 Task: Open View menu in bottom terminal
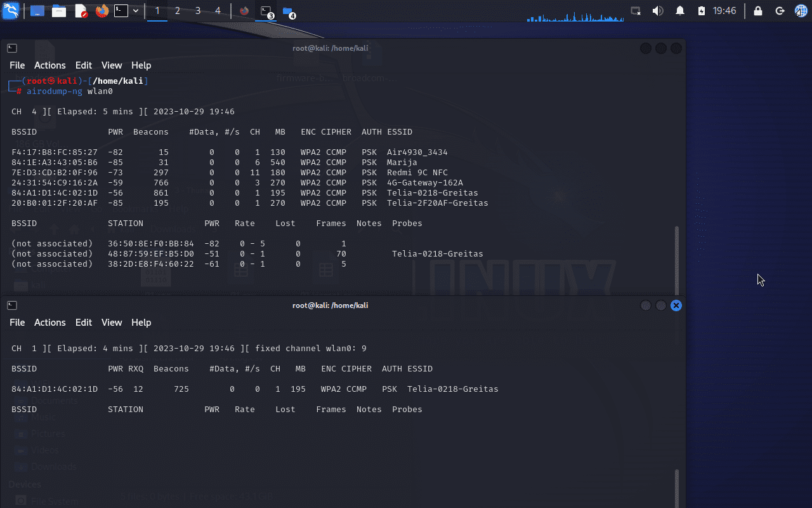pyautogui.click(x=112, y=323)
